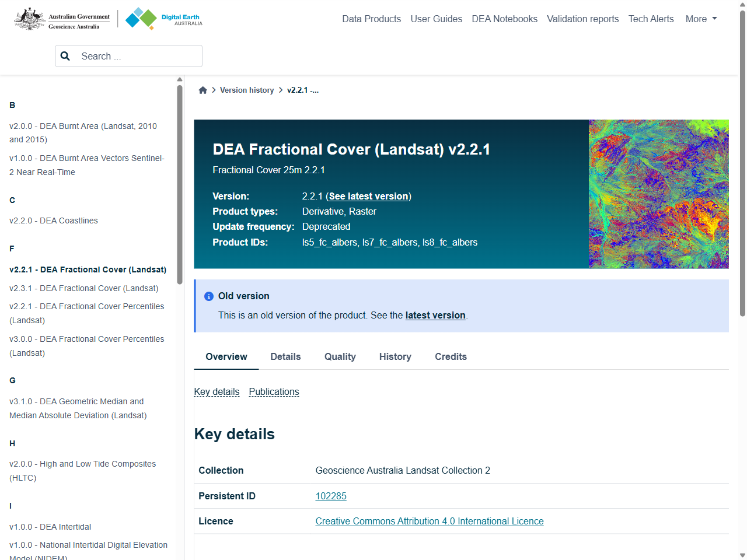This screenshot has width=747, height=560.
Task: Open Creative Commons Attribution 4.0 licence link
Action: (430, 521)
